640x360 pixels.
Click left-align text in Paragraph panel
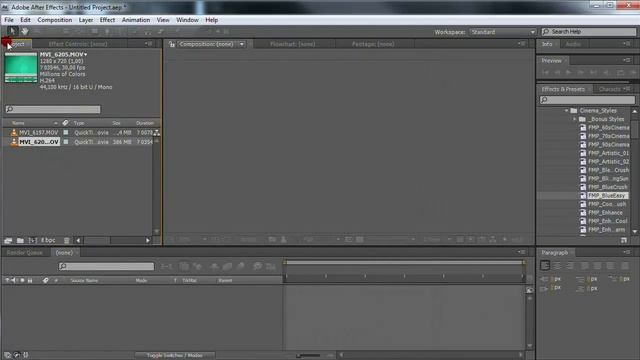[x=545, y=266]
